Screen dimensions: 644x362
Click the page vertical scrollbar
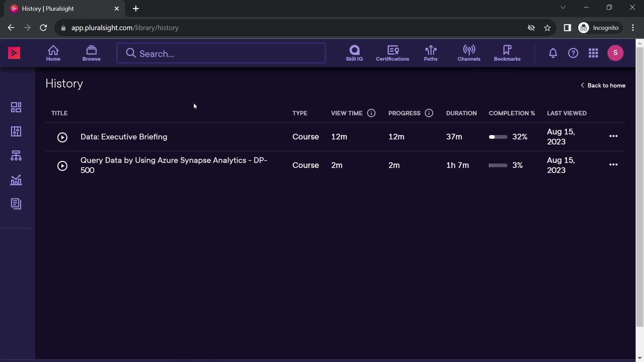point(640,187)
